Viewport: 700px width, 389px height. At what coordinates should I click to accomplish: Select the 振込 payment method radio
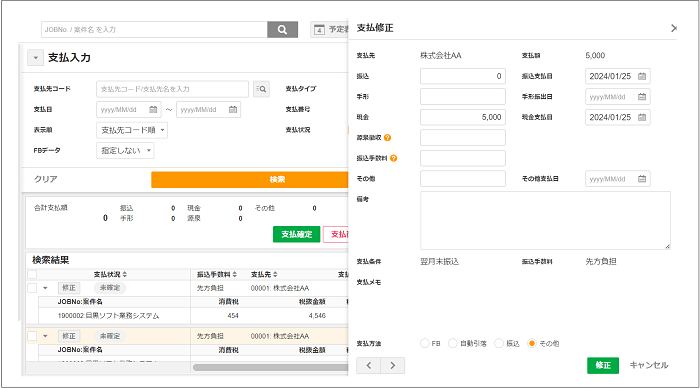pos(499,343)
